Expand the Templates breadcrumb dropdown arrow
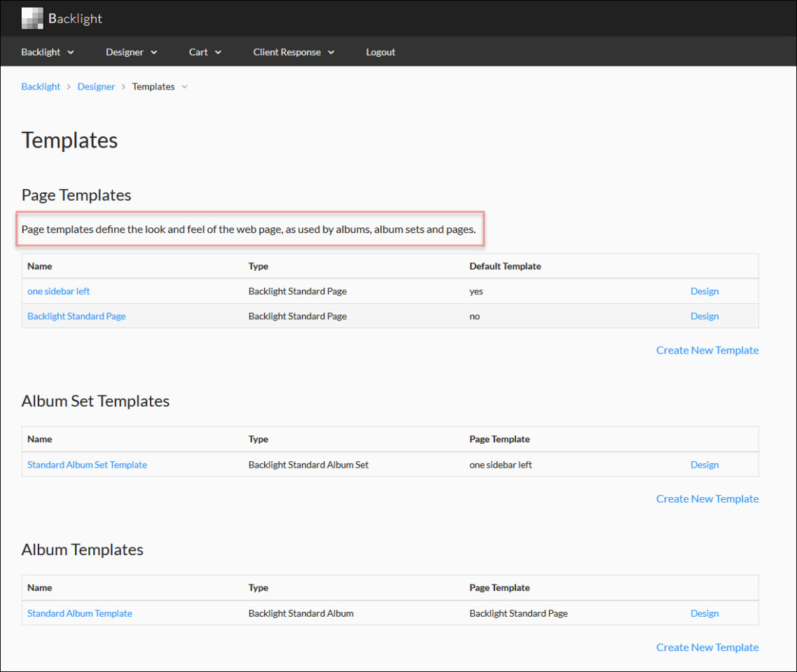This screenshot has height=672, width=797. [184, 87]
